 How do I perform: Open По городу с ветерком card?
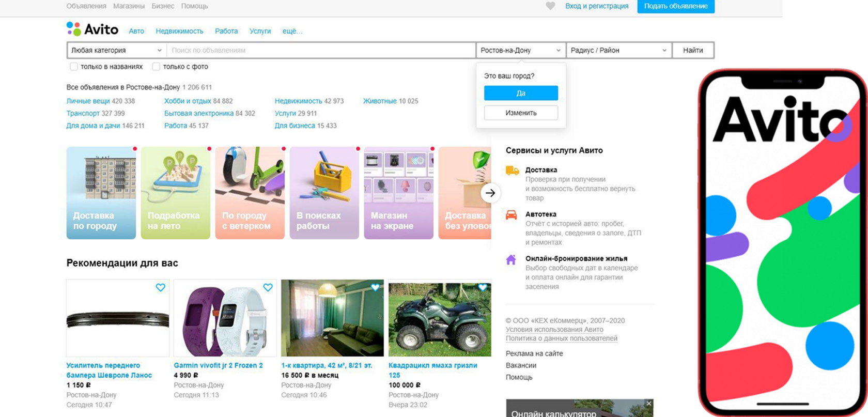click(x=250, y=193)
